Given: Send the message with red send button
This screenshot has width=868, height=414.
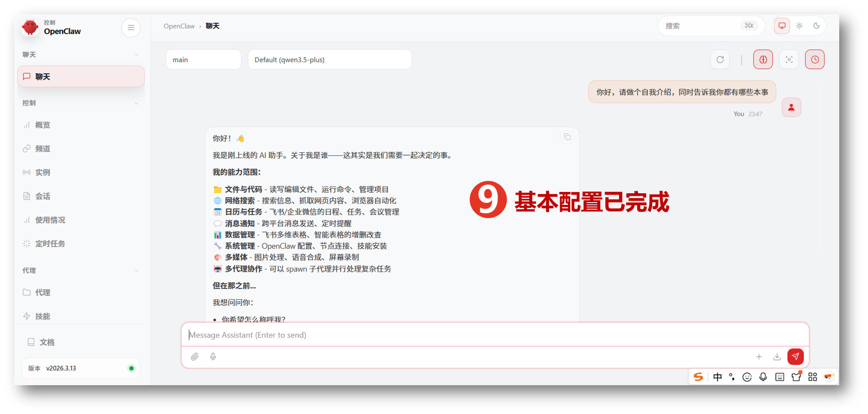Looking at the screenshot, I should (x=796, y=356).
